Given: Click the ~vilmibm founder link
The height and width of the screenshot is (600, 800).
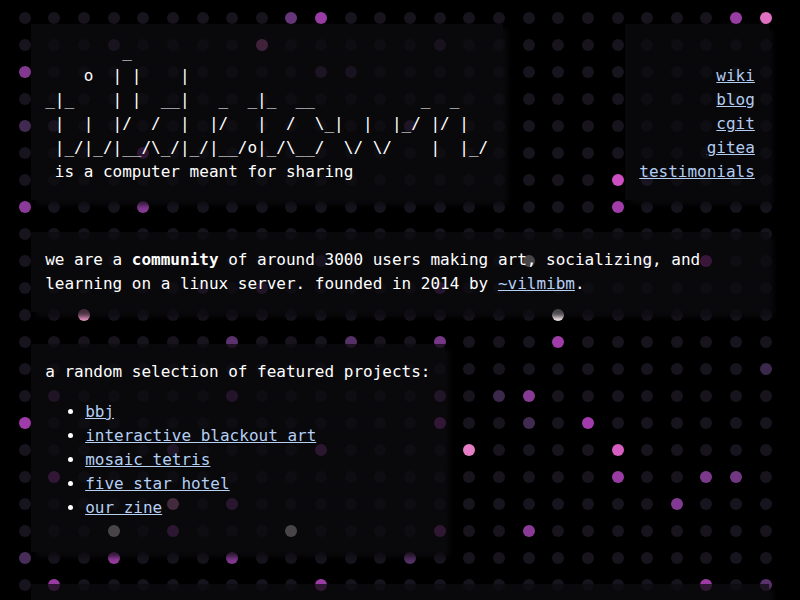Looking at the screenshot, I should pyautogui.click(x=536, y=284).
